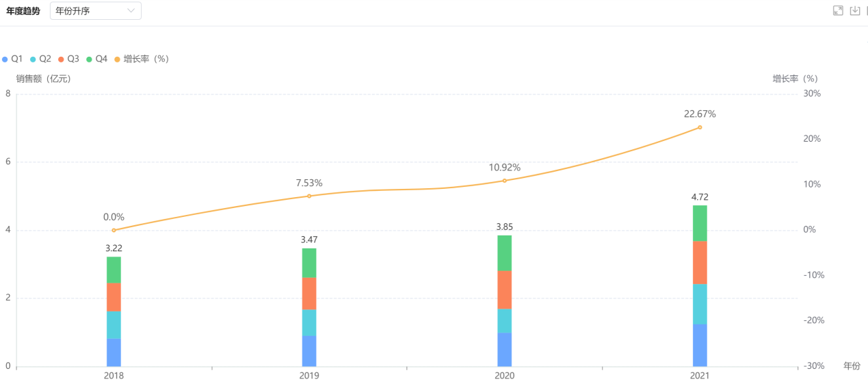This screenshot has width=868, height=386.
Task: Hide the Q3 legend series
Action: pyautogui.click(x=69, y=59)
